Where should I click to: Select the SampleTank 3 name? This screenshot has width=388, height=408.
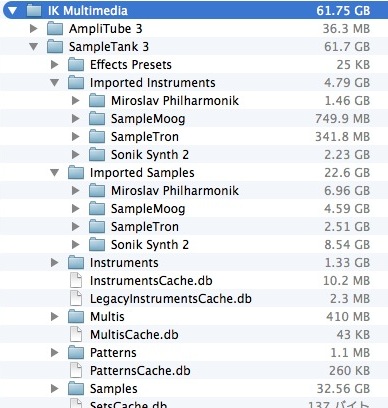[109, 47]
